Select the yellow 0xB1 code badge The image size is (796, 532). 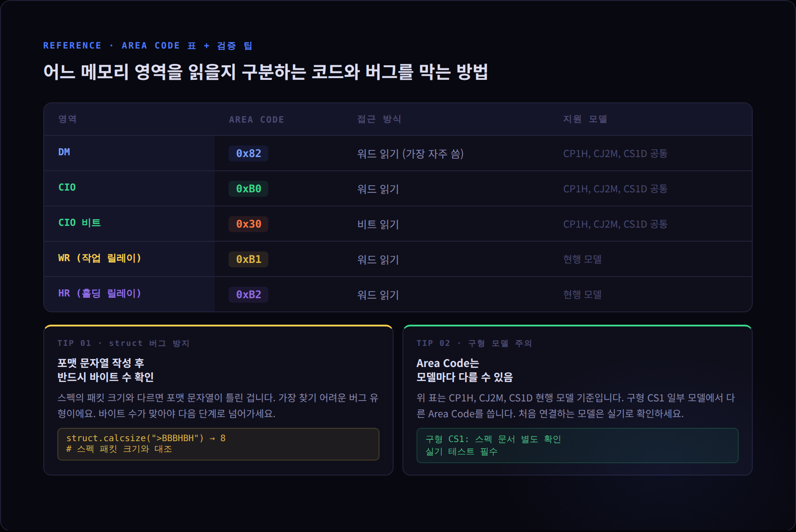click(x=248, y=259)
